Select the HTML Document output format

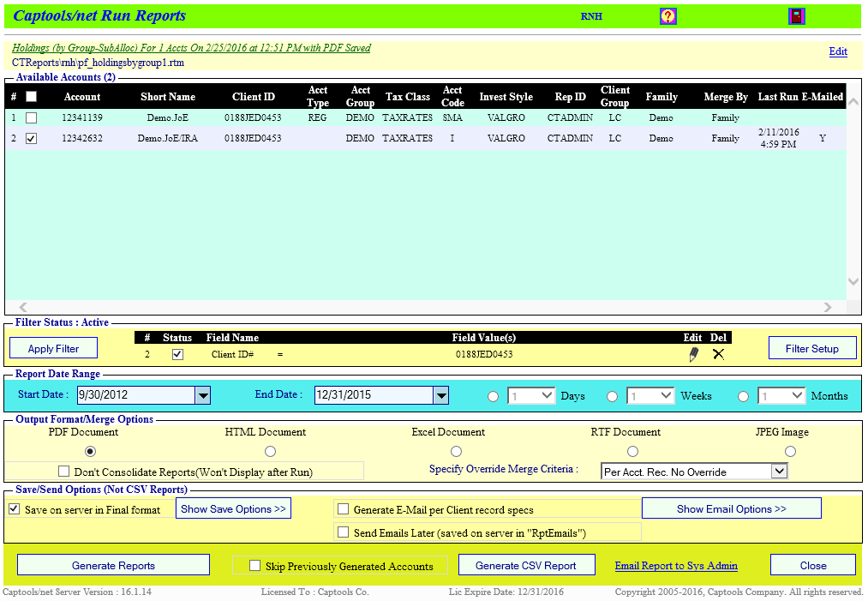pos(270,451)
